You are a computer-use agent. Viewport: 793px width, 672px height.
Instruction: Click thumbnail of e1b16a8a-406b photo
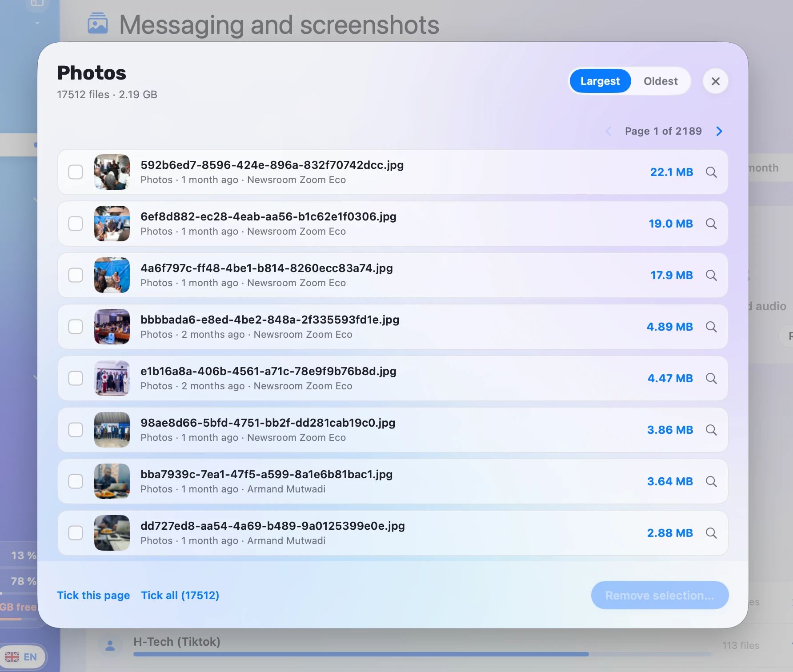tap(112, 378)
